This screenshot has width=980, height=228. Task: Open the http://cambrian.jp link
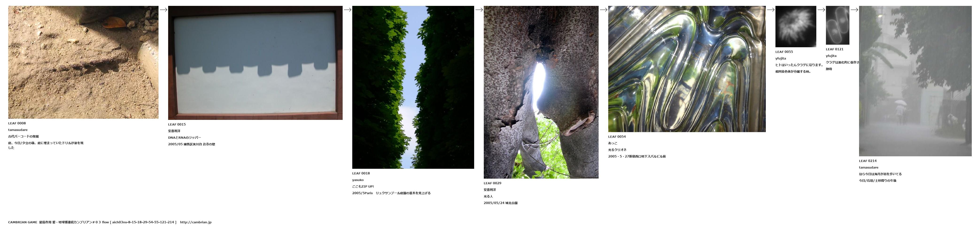(196, 222)
